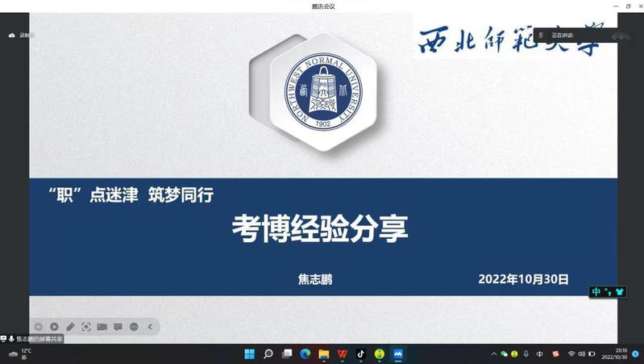Switch to Tencent Meeting taskbar icon
The height and width of the screenshot is (364, 644).
click(x=398, y=354)
